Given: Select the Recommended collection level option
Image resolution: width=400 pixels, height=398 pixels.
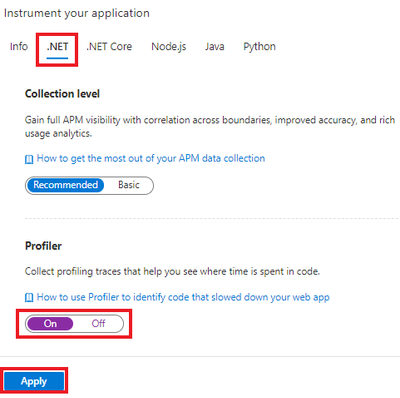Looking at the screenshot, I should 65,185.
